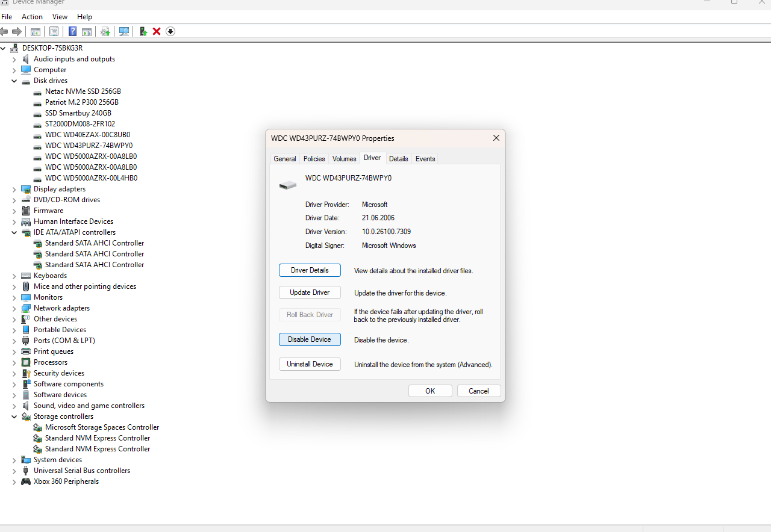Collapse the Storage controllers category
This screenshot has height=532, width=771.
(x=14, y=416)
